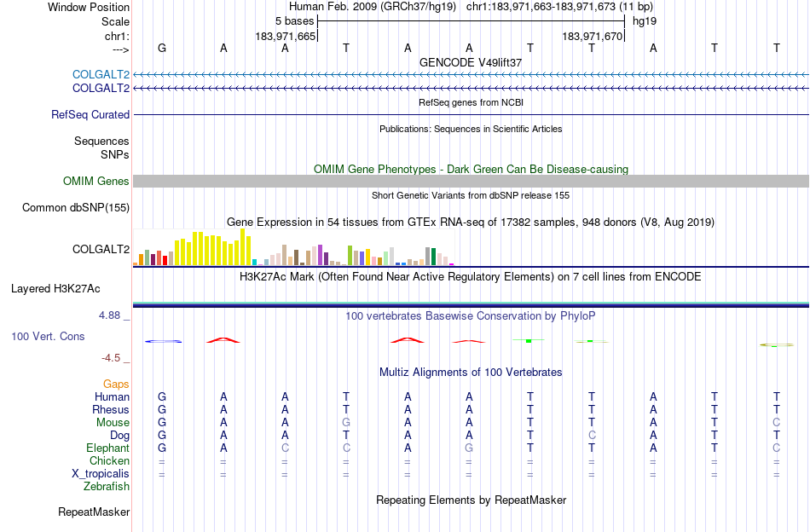The width and height of the screenshot is (810, 532).
Task: Click the dark green bar in GTEx chart
Action: point(433,257)
